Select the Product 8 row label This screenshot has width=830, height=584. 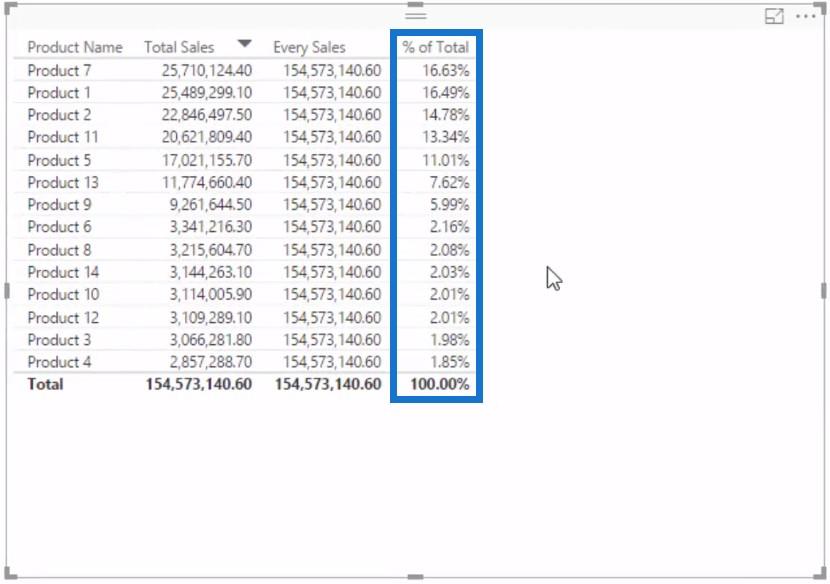pos(59,249)
